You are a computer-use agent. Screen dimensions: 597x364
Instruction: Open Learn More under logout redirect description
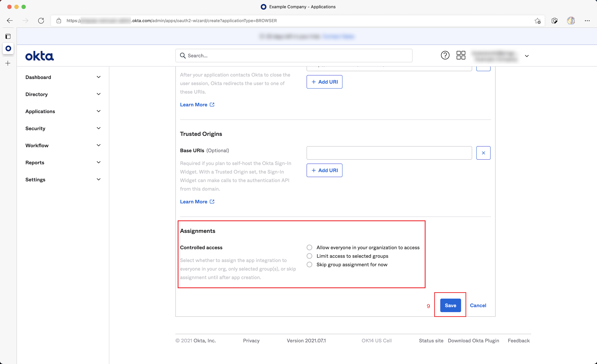(194, 105)
